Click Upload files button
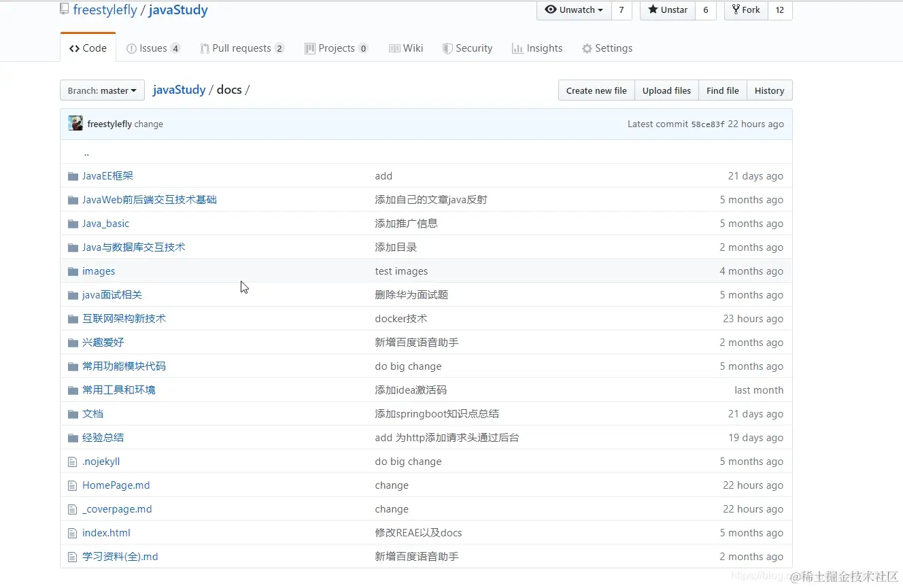 pyautogui.click(x=666, y=90)
